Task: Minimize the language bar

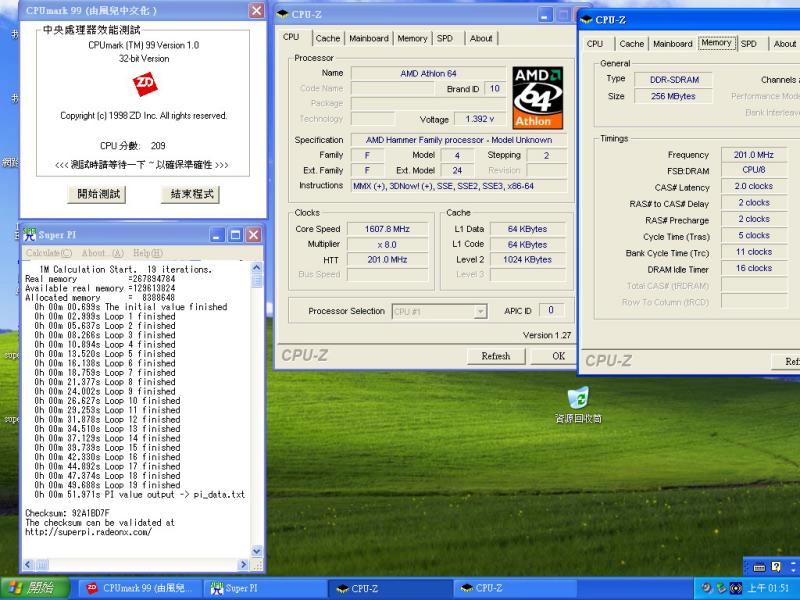Action: [x=793, y=563]
